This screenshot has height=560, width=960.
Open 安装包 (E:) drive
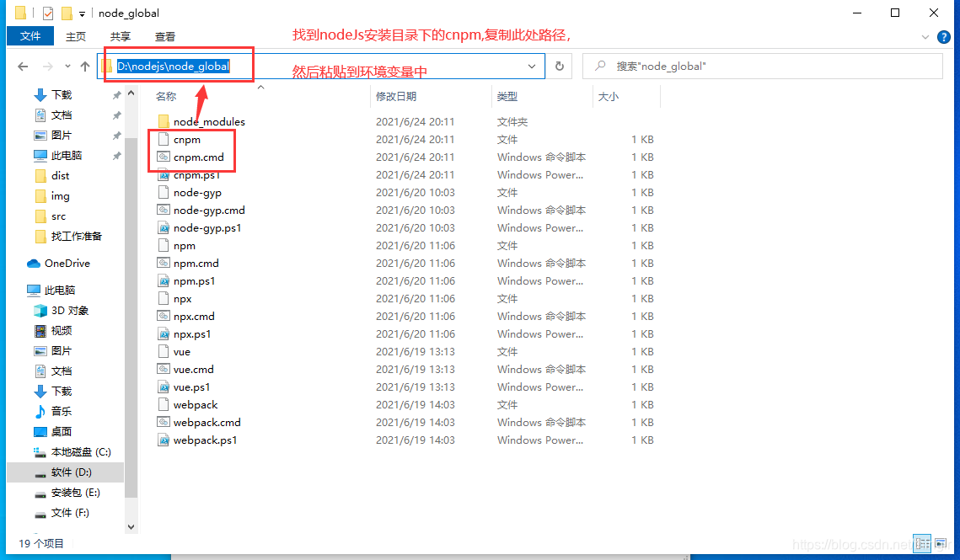pyautogui.click(x=75, y=492)
